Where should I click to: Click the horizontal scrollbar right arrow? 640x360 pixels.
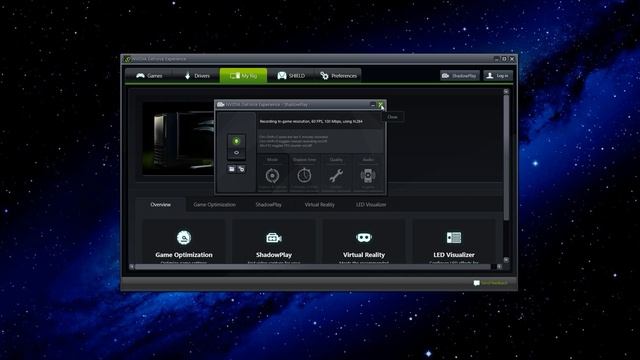pos(499,267)
